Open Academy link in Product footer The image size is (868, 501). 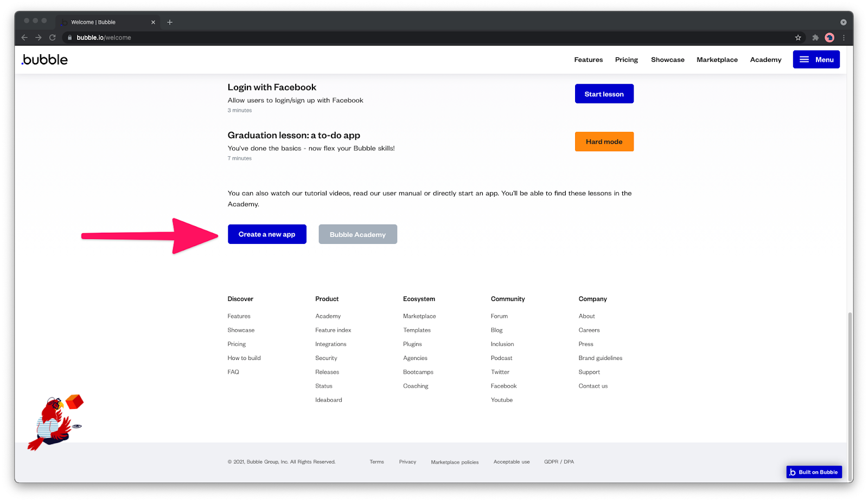coord(328,316)
